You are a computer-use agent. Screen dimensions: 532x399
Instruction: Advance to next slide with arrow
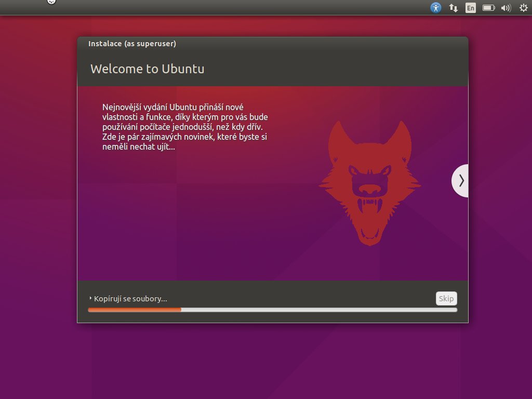click(x=460, y=180)
